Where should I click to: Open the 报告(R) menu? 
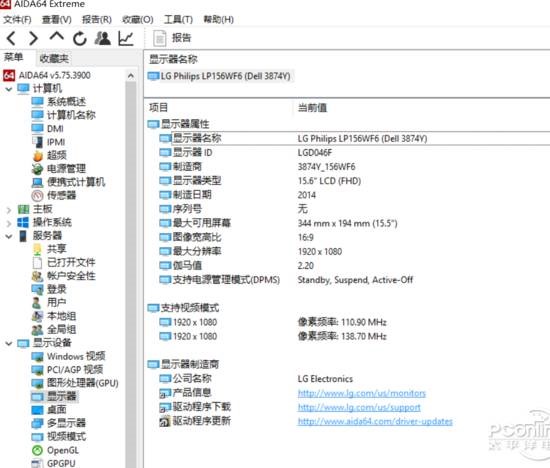pyautogui.click(x=96, y=19)
